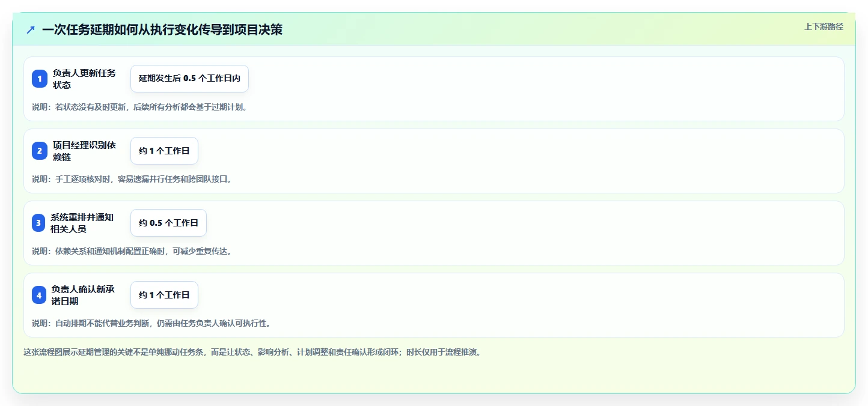The image size is (868, 406).
Task: Click the 约 0.5 个工作日 duration chip
Action: click(168, 223)
